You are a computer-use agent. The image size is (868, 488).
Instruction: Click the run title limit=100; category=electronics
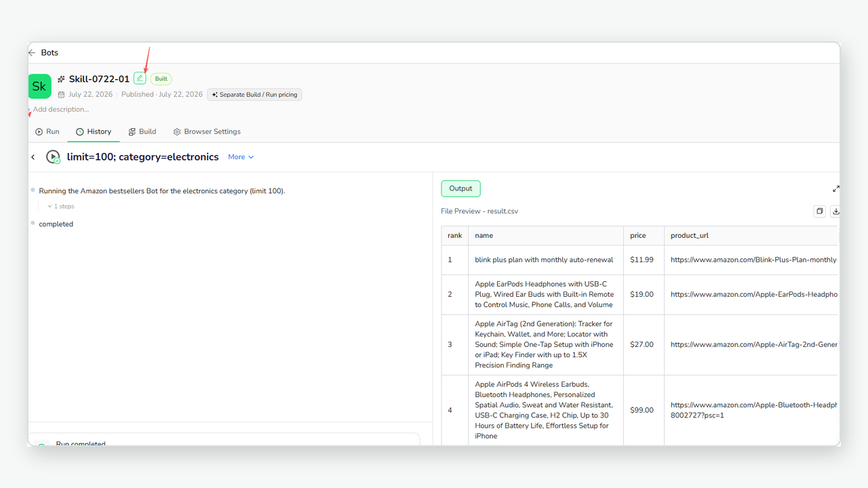[143, 157]
